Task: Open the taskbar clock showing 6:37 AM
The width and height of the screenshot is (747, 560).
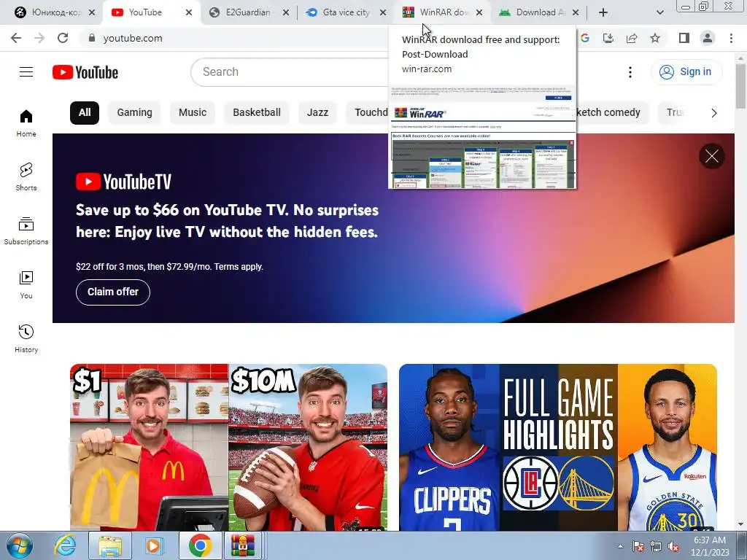Action: [x=710, y=546]
